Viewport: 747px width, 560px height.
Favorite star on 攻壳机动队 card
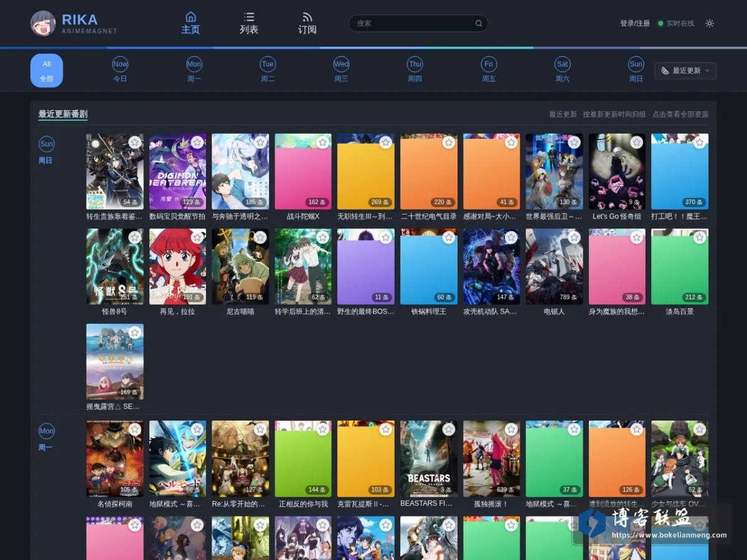click(x=511, y=238)
